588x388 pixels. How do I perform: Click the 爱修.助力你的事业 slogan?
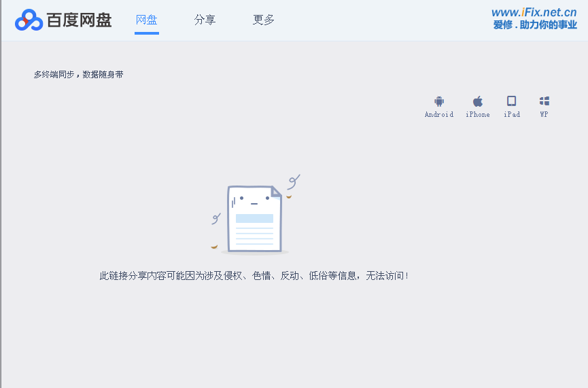tap(535, 25)
